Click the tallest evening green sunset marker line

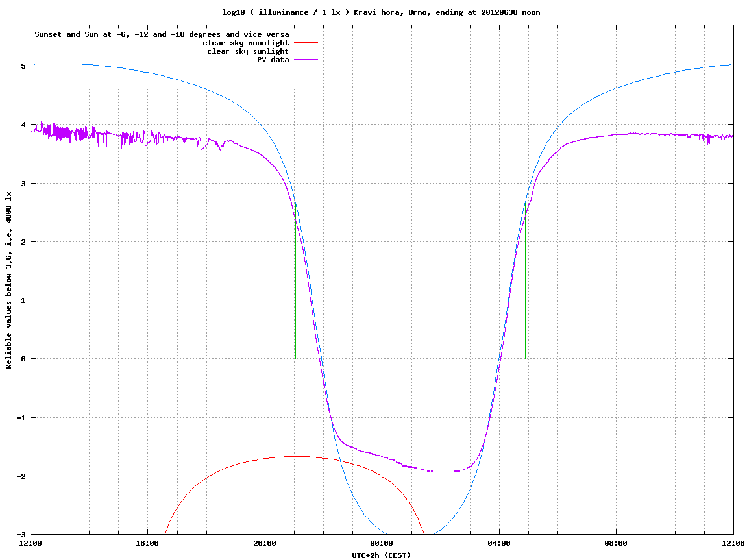click(x=295, y=281)
